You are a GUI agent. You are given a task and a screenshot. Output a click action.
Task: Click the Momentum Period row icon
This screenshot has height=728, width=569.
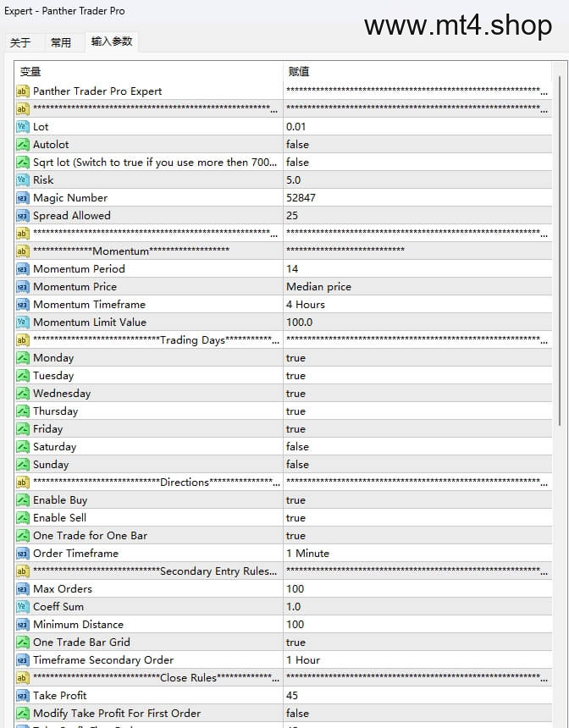click(22, 269)
